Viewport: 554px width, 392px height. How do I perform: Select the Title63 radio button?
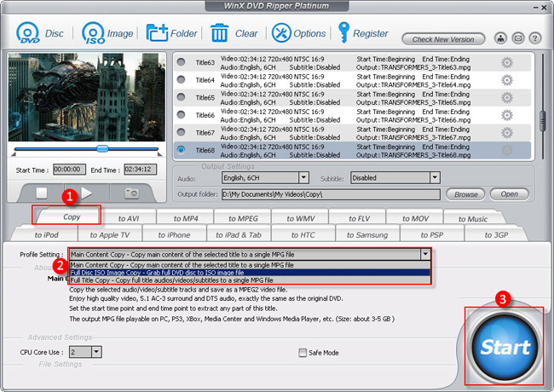point(181,62)
